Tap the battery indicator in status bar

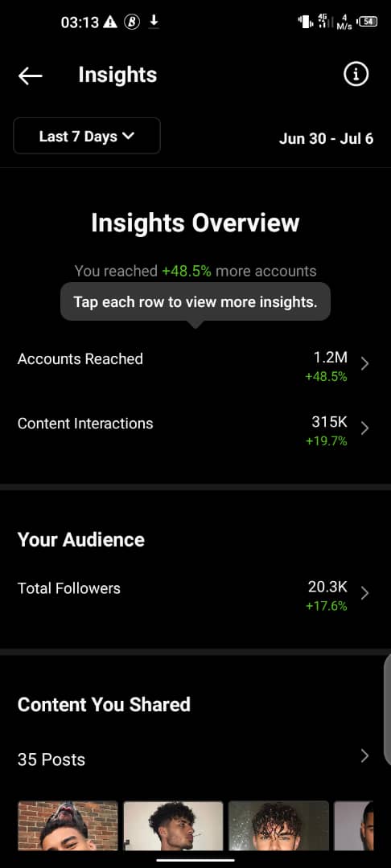click(368, 23)
